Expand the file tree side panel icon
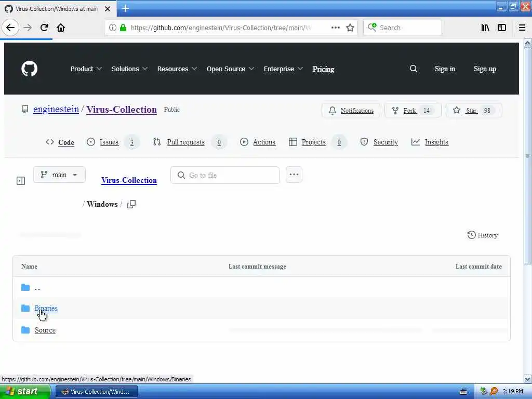 21,180
